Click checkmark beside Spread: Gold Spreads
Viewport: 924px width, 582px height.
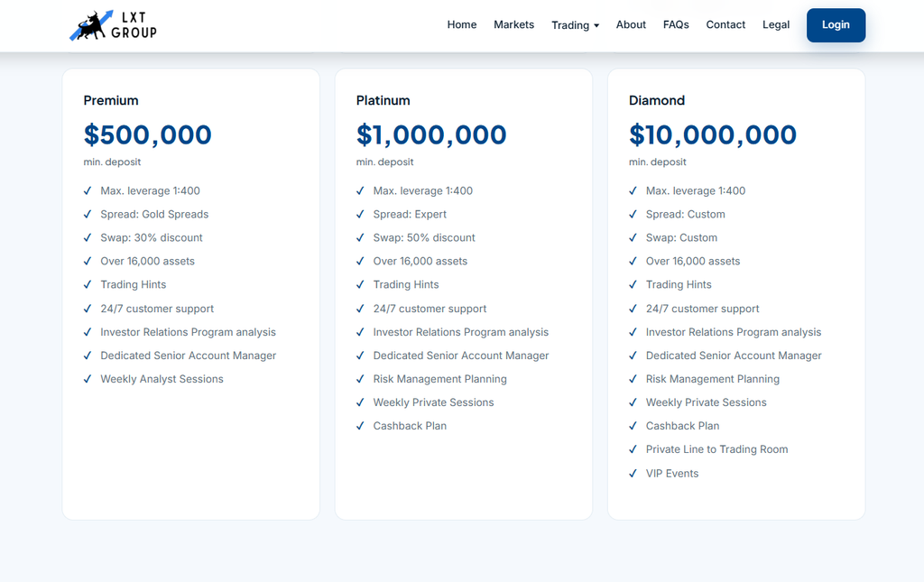click(x=88, y=215)
